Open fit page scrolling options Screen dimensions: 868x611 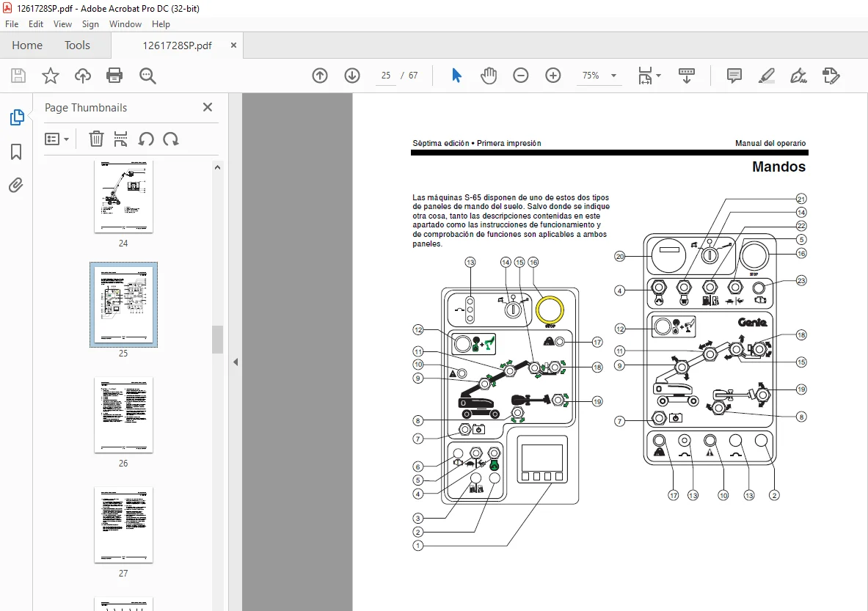pos(645,76)
